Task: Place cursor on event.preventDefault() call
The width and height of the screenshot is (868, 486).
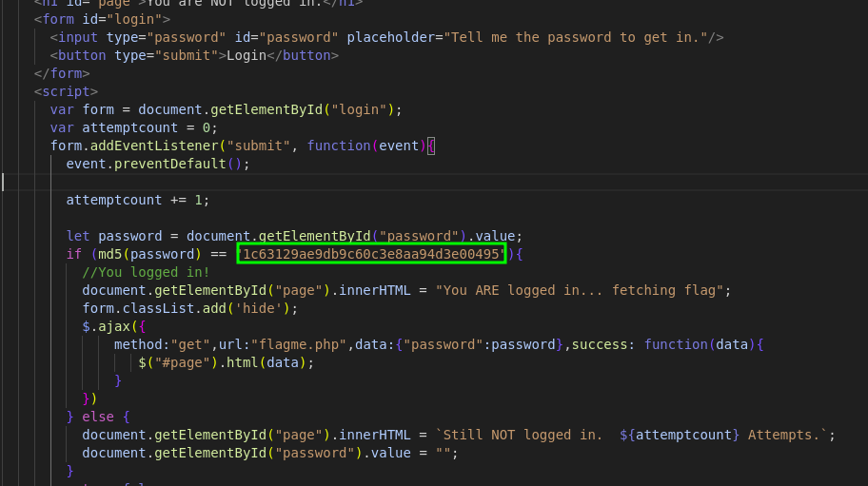Action: tap(157, 164)
